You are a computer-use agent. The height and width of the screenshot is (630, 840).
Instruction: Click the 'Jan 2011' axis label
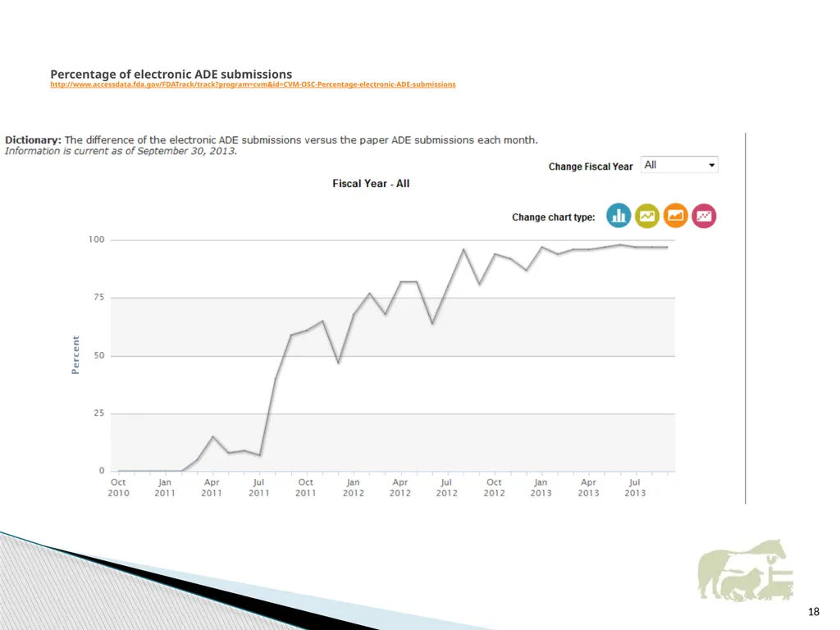pos(165,487)
